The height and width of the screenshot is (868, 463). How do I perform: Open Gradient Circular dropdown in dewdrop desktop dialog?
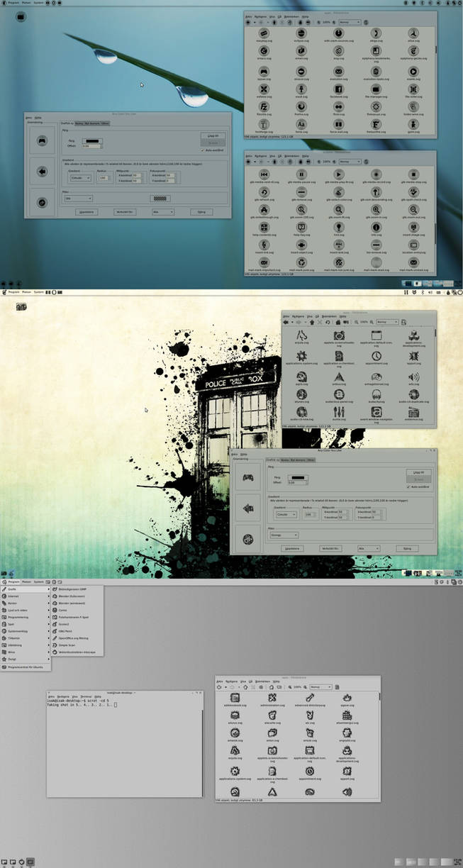(x=81, y=178)
